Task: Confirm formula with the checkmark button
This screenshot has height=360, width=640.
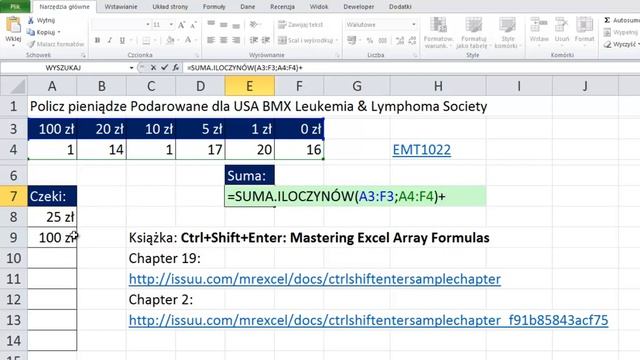Action: tap(164, 68)
